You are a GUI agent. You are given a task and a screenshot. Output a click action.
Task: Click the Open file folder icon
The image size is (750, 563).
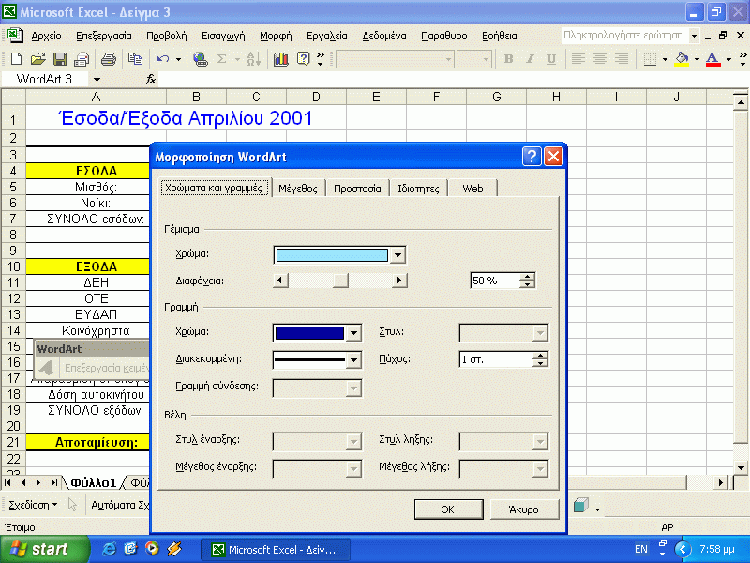tap(38, 59)
